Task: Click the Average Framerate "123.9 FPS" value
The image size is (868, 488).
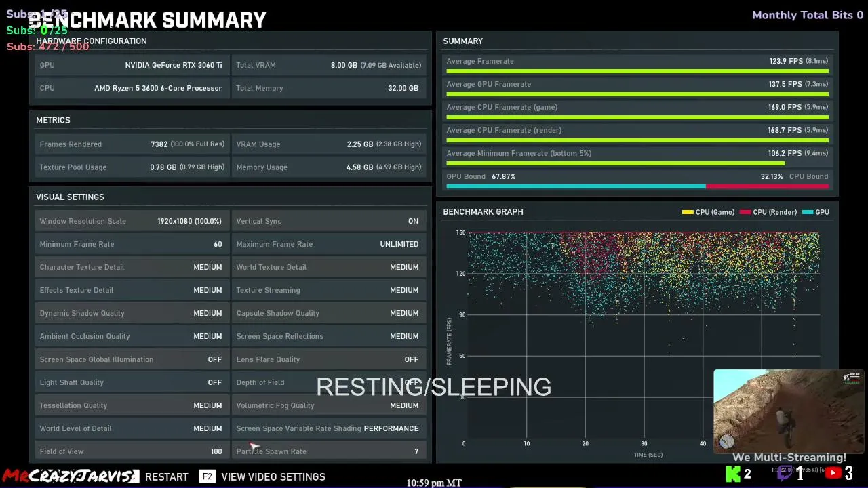Action: click(x=785, y=61)
